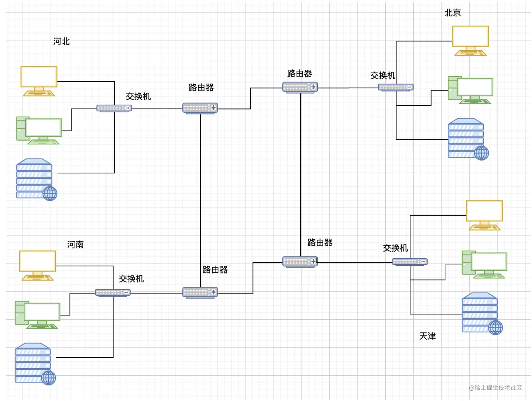Select the 河北 router device icon
Viewport: 532px width, 401px height.
[200, 108]
